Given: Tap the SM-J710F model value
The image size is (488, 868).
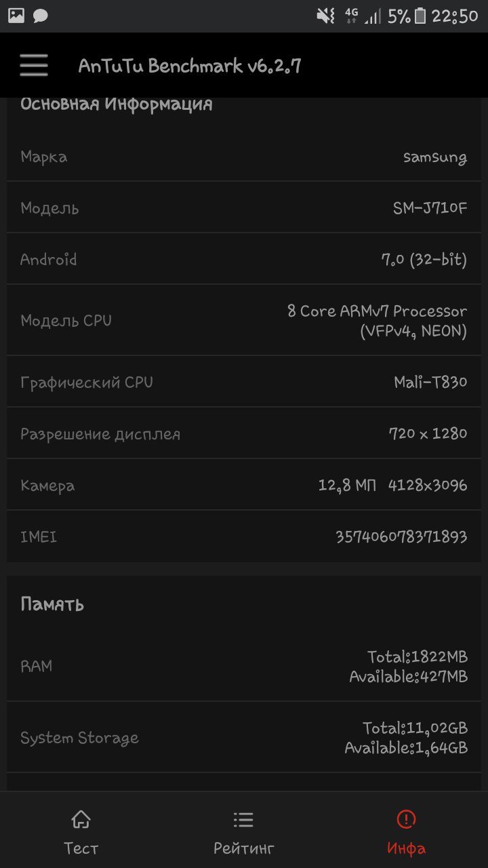Looking at the screenshot, I should pyautogui.click(x=430, y=208).
